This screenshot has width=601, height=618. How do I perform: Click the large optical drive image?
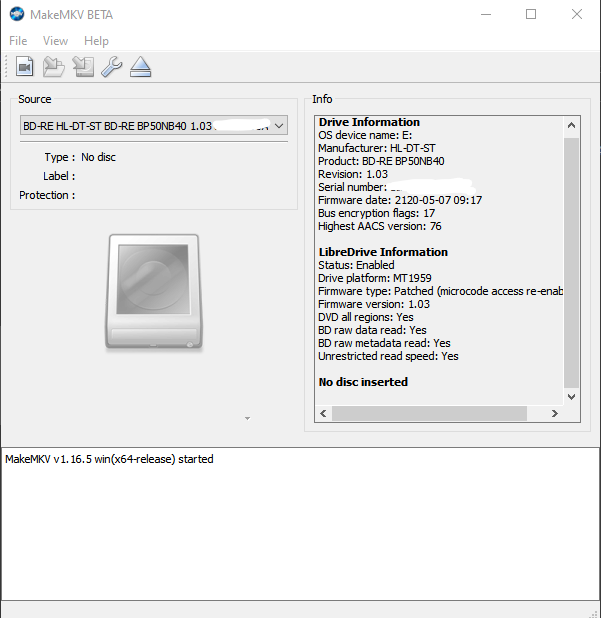click(152, 292)
